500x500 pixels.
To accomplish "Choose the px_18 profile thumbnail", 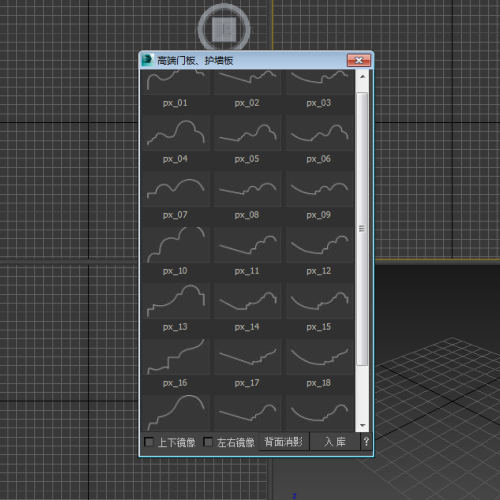I will 320,357.
